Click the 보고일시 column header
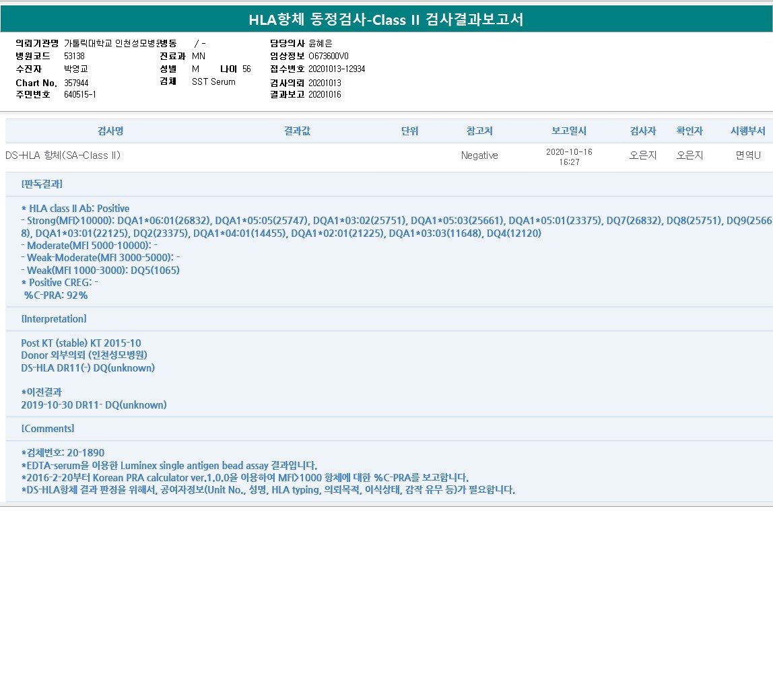 (569, 131)
